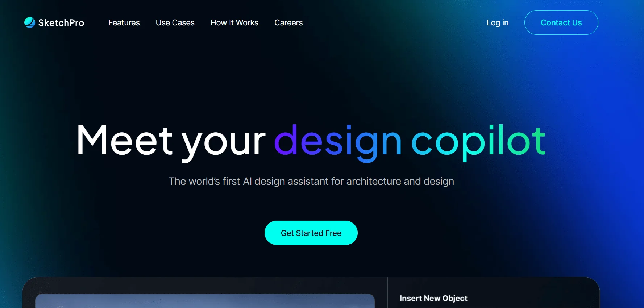Click the word "Meet" in the headline
644x308 pixels.
pos(125,140)
